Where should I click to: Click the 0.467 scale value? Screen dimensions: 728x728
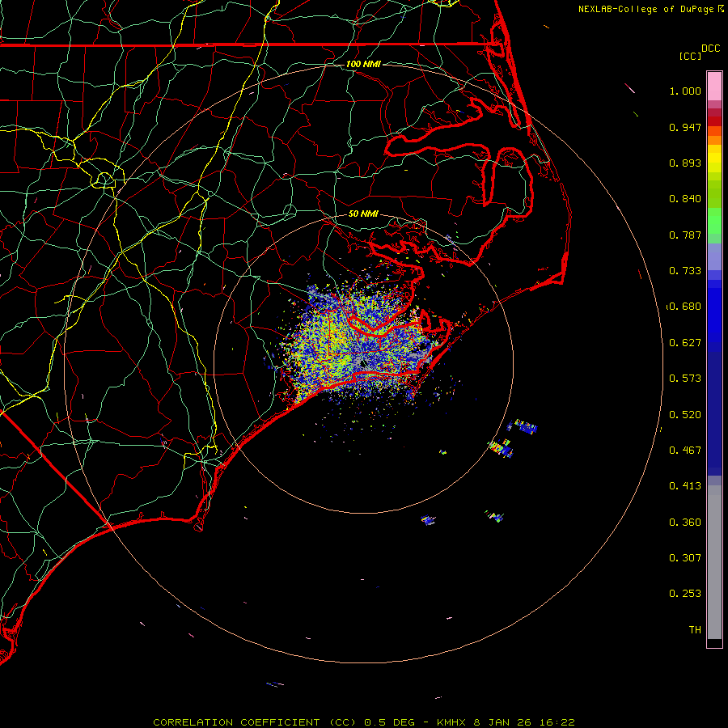coord(685,451)
